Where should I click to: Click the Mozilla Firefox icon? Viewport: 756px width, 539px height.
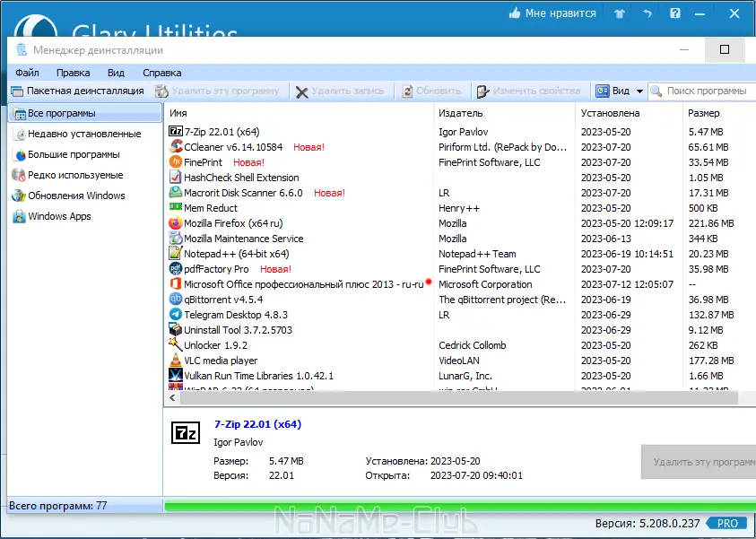(176, 223)
